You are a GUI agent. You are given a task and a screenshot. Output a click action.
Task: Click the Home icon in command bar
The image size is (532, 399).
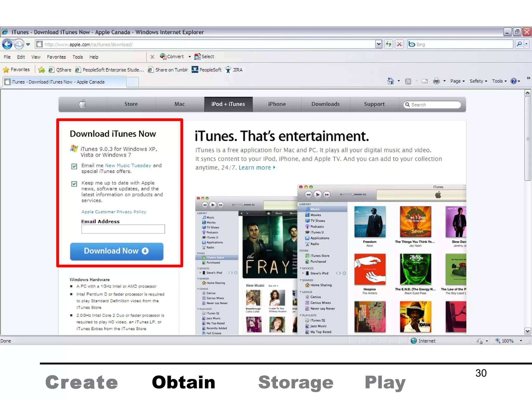click(x=390, y=81)
